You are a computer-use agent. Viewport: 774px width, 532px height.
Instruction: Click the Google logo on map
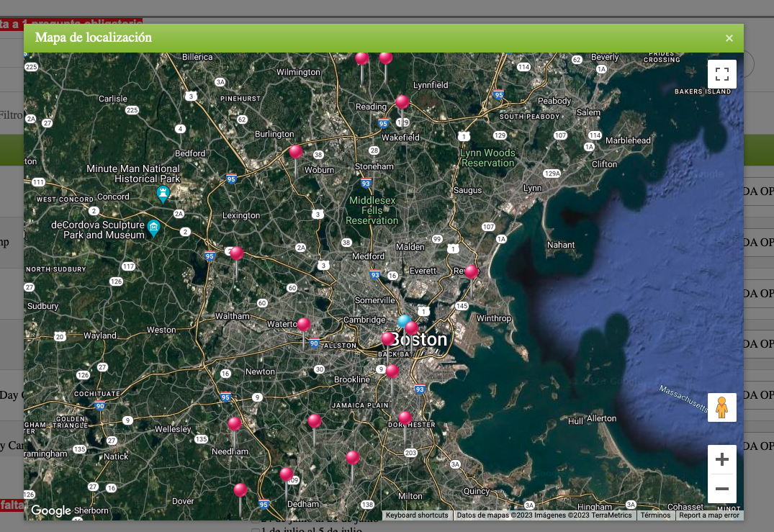point(51,511)
